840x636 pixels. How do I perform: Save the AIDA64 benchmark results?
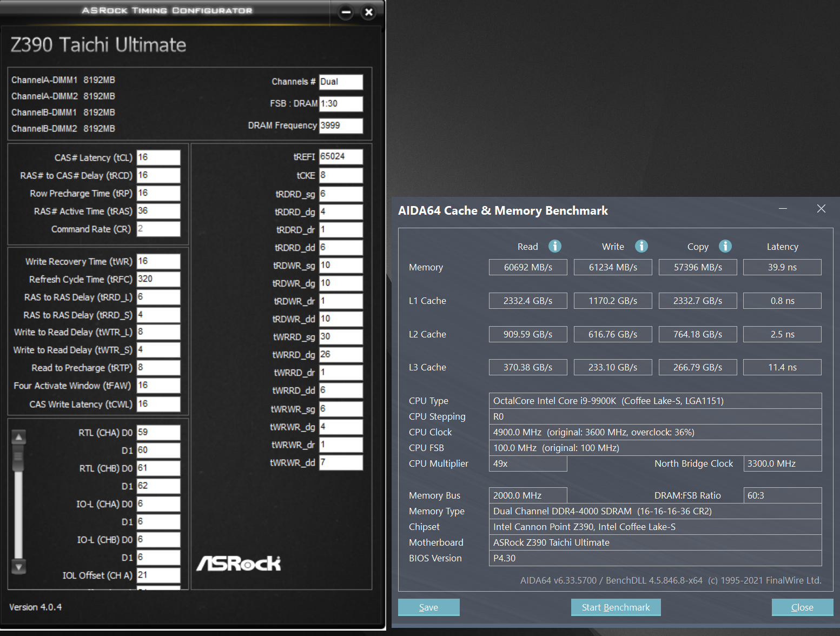click(x=429, y=607)
